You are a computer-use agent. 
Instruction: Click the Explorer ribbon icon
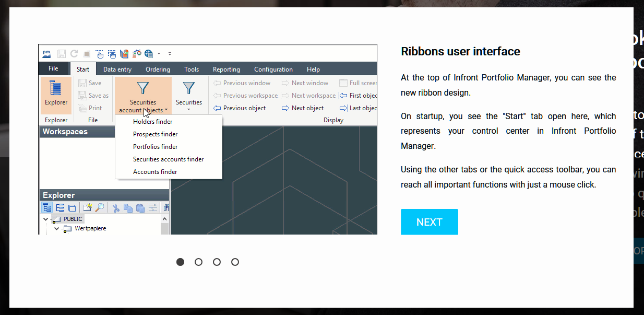(56, 93)
